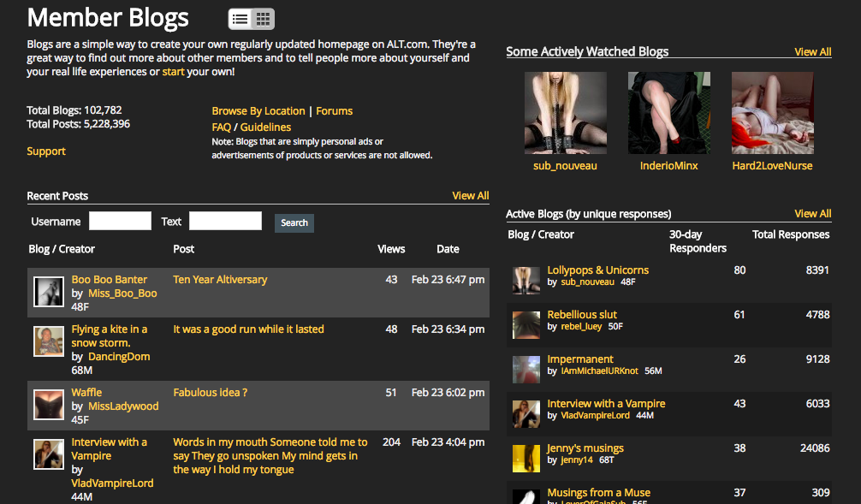Viewport: 861px width, 504px height.
Task: Open the 'start' your own blog link
Action: pyautogui.click(x=173, y=71)
